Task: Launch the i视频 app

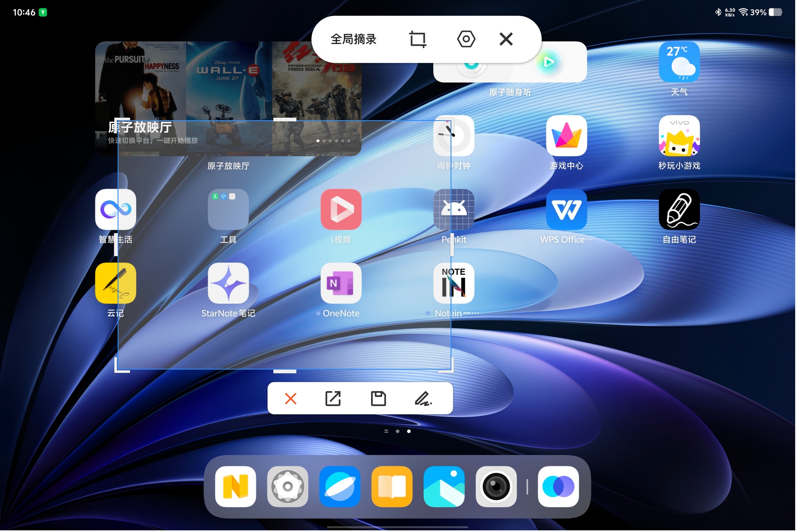Action: (x=341, y=209)
